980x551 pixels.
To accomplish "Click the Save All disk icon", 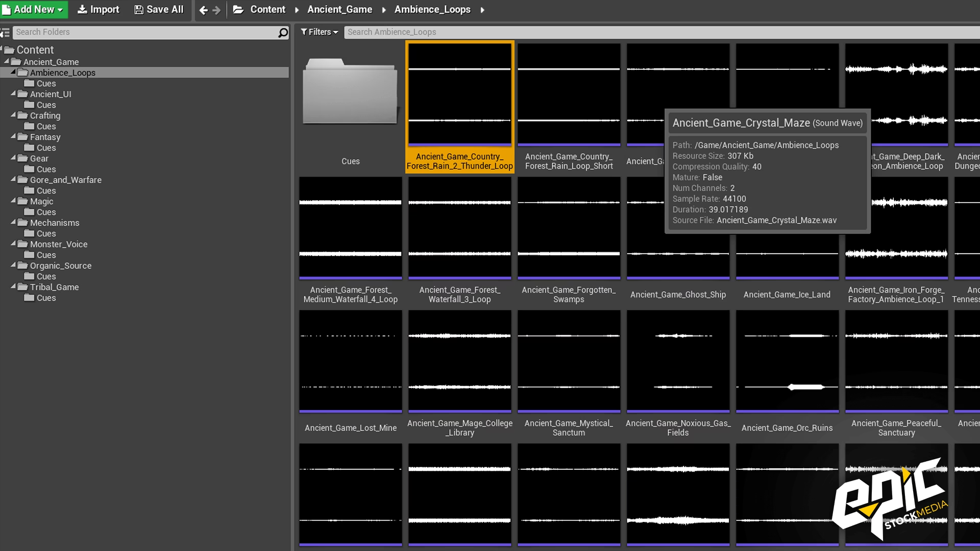I will coord(139,10).
